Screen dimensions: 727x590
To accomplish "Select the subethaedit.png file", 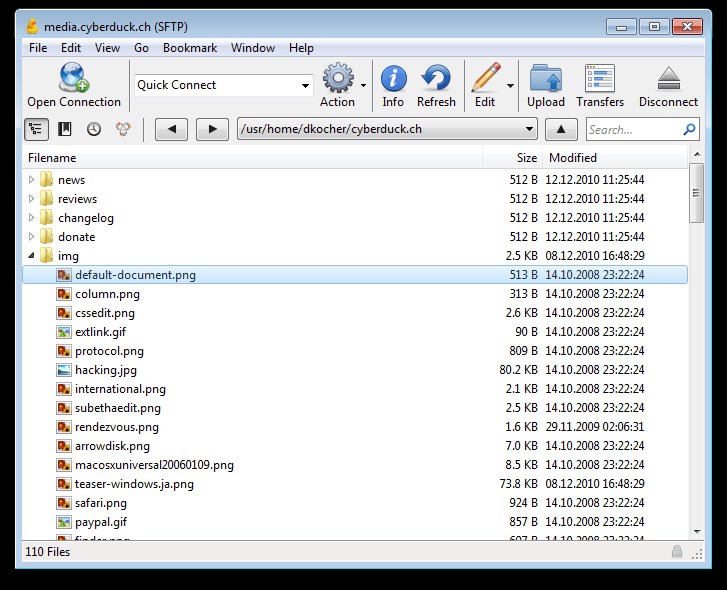I will click(x=118, y=408).
